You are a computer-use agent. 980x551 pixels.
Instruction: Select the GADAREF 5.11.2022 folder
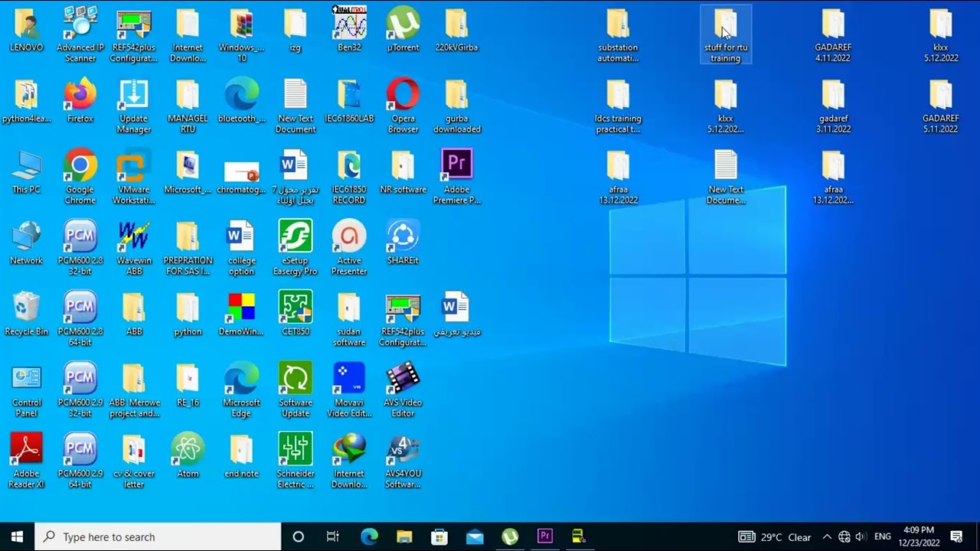[x=940, y=106]
